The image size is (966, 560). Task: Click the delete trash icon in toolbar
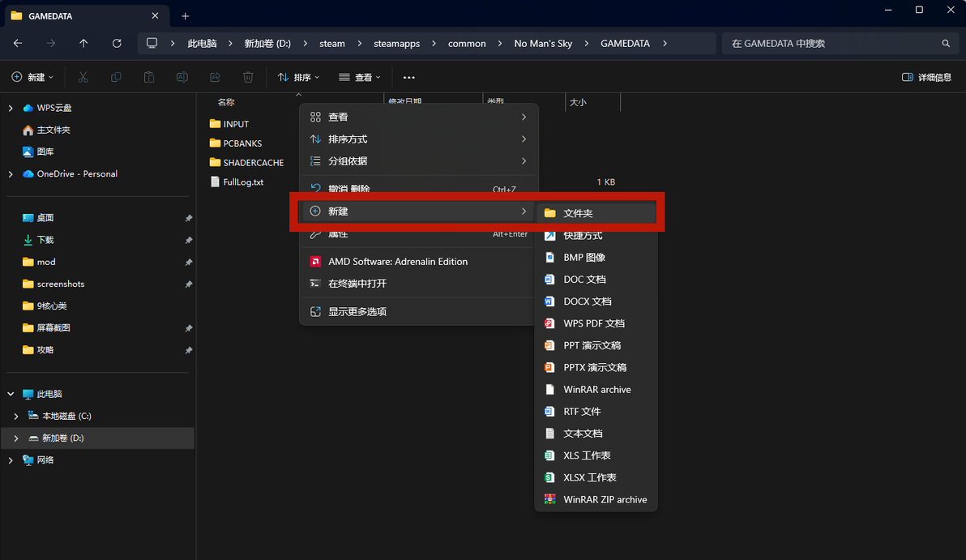(x=248, y=77)
